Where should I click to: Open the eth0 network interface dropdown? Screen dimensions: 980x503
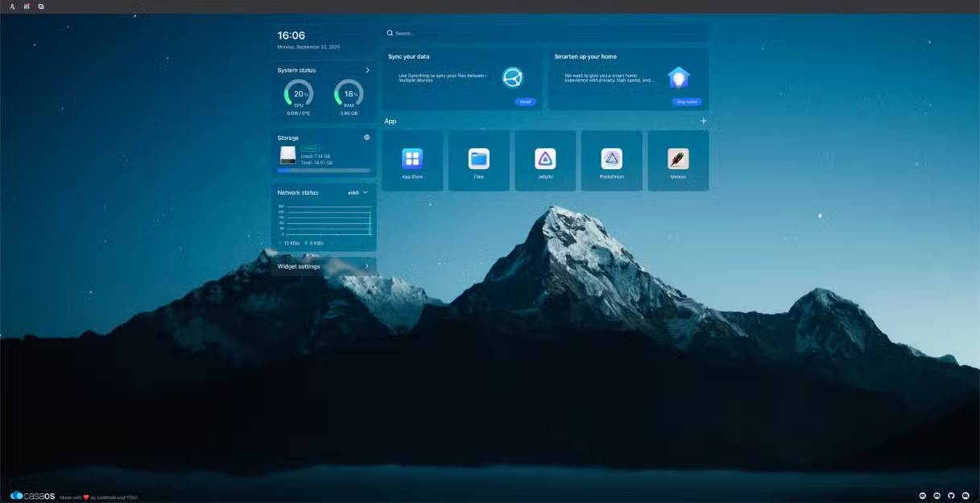358,193
